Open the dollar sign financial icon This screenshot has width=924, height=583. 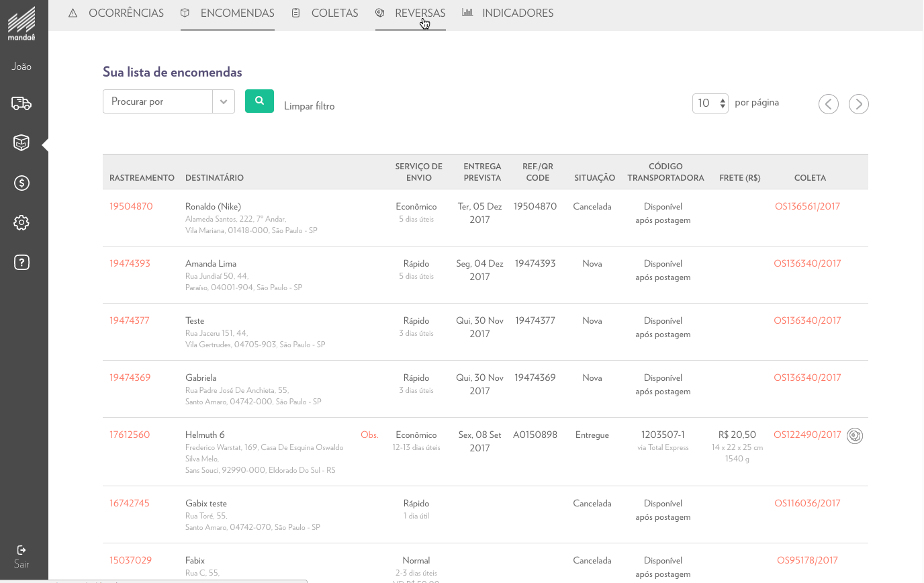pos(21,183)
